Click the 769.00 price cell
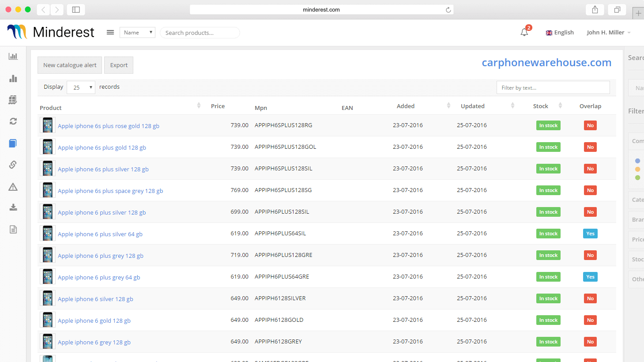644x362 pixels. 239,190
